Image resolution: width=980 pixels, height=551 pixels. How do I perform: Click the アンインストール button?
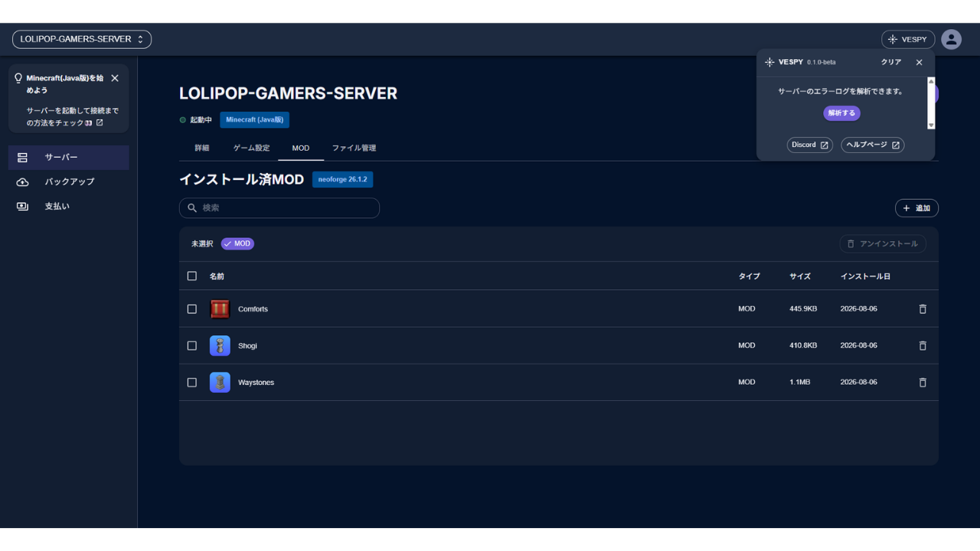tap(883, 244)
